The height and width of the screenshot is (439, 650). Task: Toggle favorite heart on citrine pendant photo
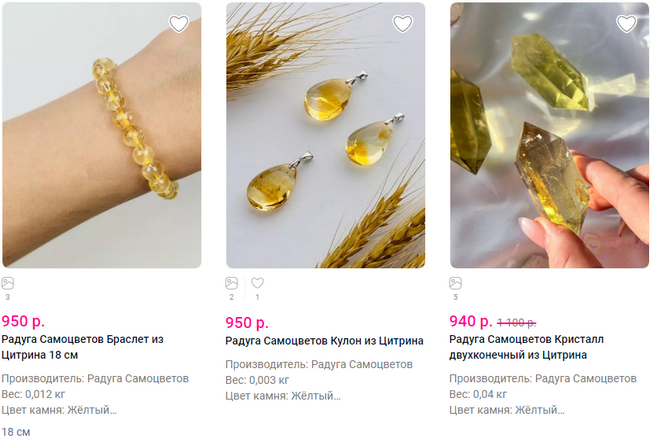[x=403, y=24]
